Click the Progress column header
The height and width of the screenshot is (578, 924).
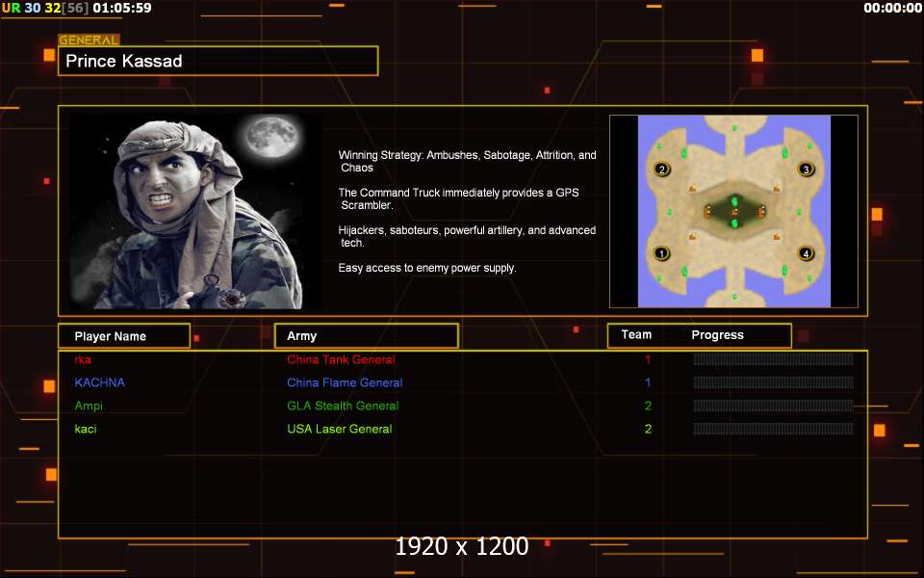717,335
